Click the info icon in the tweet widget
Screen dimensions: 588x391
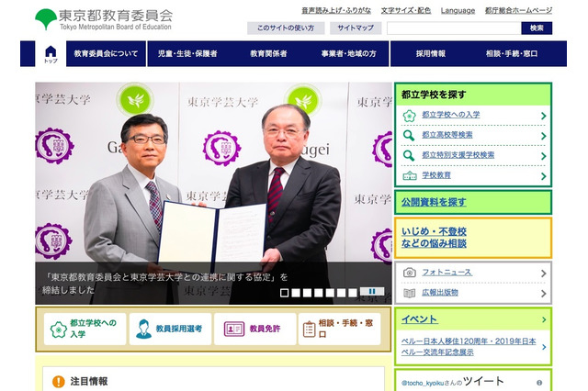coord(539,383)
